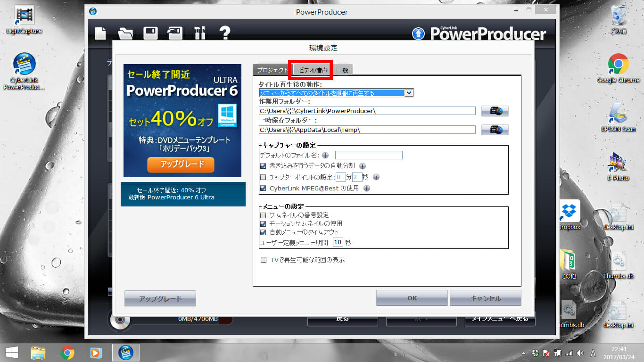Screen dimensions: 644x362
Task: Select Thumbs.db file on the desktop
Action: tap(618, 264)
